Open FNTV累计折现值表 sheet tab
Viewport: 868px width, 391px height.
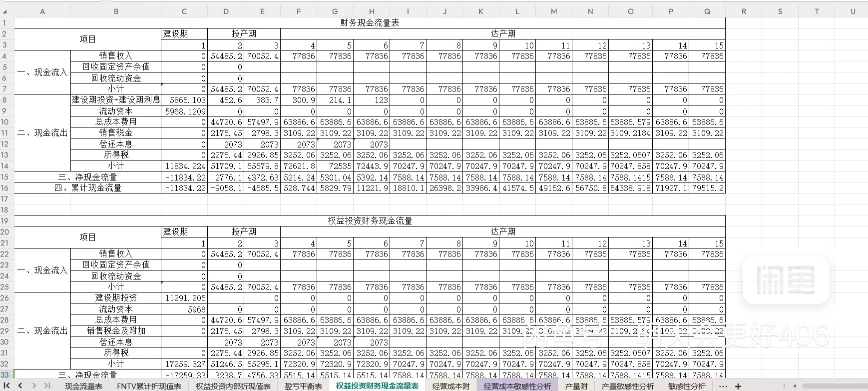(x=149, y=386)
